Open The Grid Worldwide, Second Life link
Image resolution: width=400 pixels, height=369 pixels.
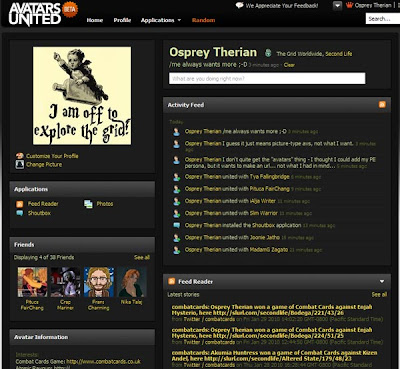pyautogui.click(x=314, y=54)
